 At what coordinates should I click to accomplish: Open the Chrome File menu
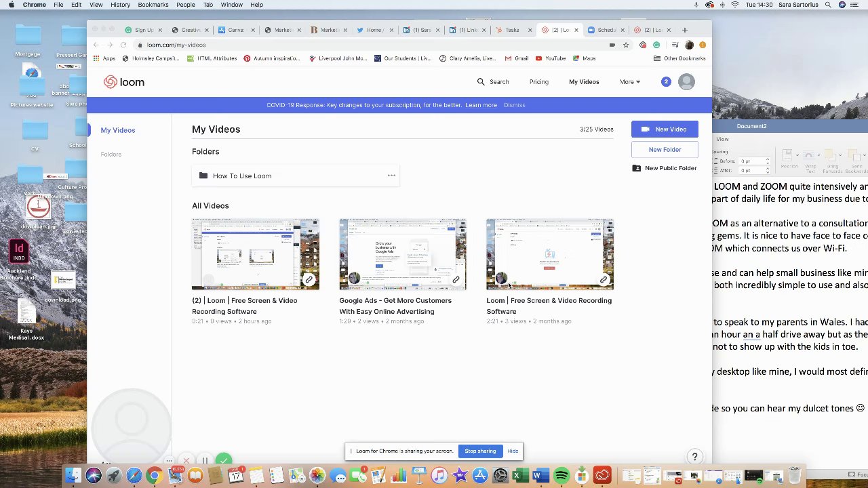click(x=58, y=5)
